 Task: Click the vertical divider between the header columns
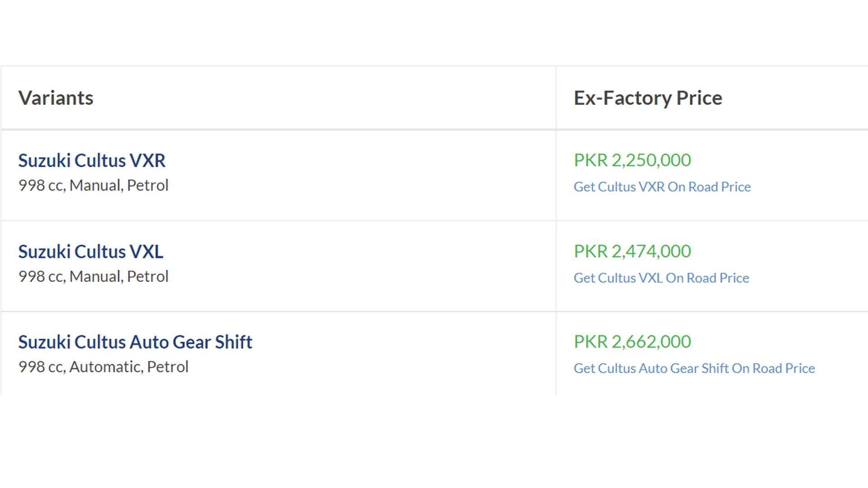tap(556, 98)
